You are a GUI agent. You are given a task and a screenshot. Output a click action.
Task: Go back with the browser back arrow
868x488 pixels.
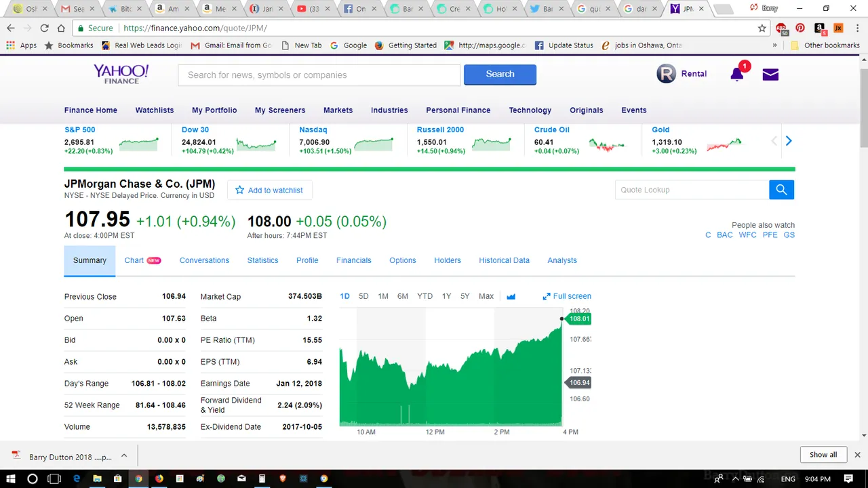(11, 28)
